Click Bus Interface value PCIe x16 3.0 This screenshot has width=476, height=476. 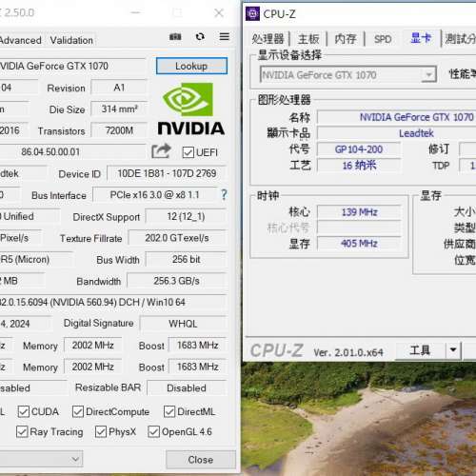point(155,195)
